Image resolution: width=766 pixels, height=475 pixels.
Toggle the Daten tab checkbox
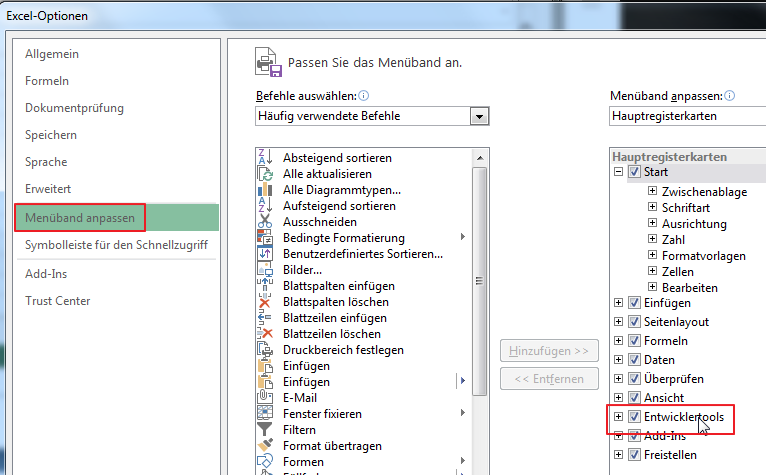[634, 360]
